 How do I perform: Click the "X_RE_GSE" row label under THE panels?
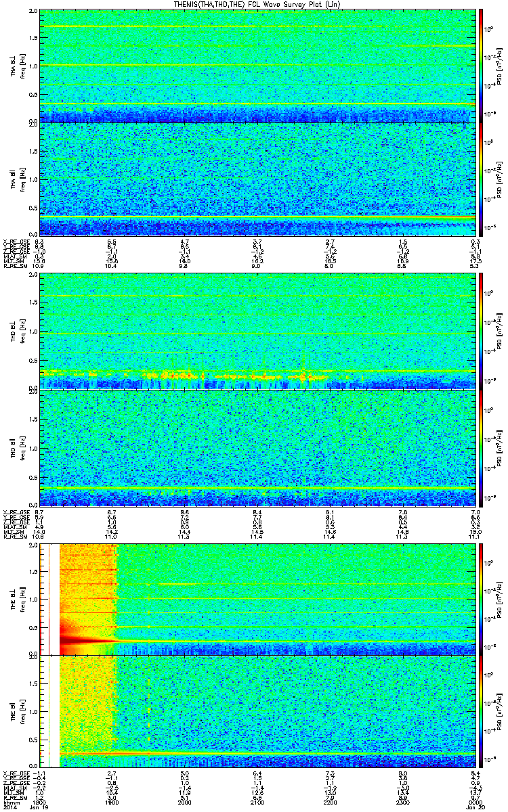16,773
